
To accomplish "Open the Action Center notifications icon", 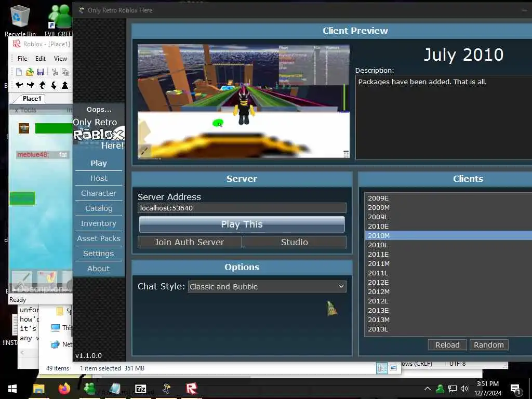I will point(515,389).
